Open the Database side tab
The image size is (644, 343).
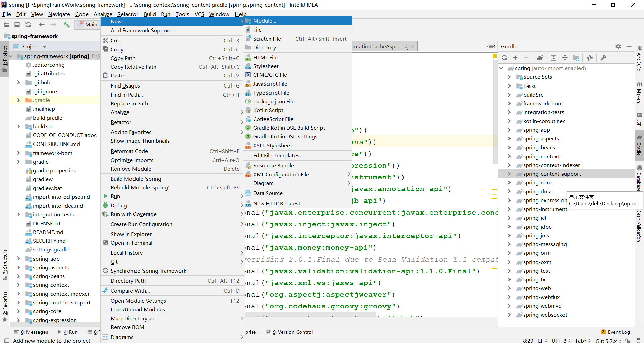pos(639,178)
